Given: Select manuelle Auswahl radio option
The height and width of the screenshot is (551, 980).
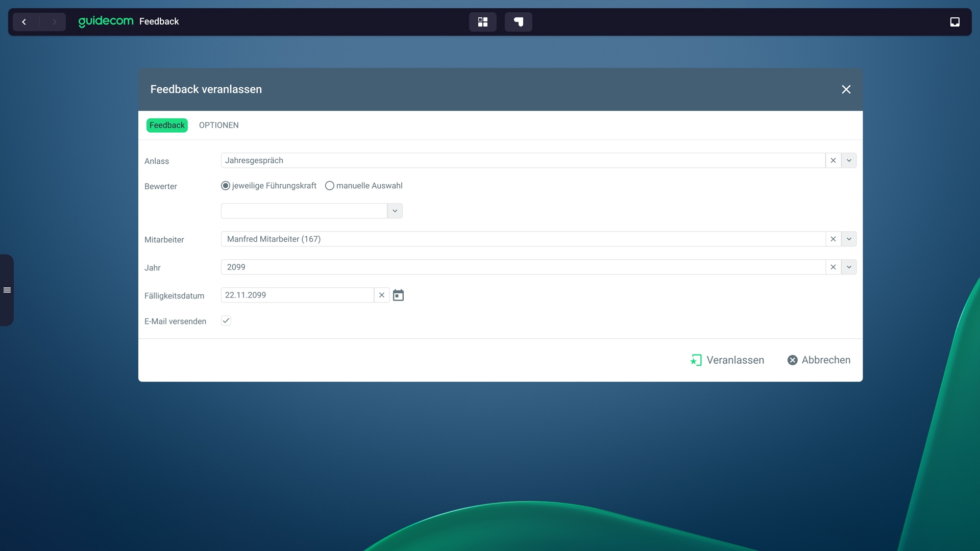Looking at the screenshot, I should coord(330,186).
